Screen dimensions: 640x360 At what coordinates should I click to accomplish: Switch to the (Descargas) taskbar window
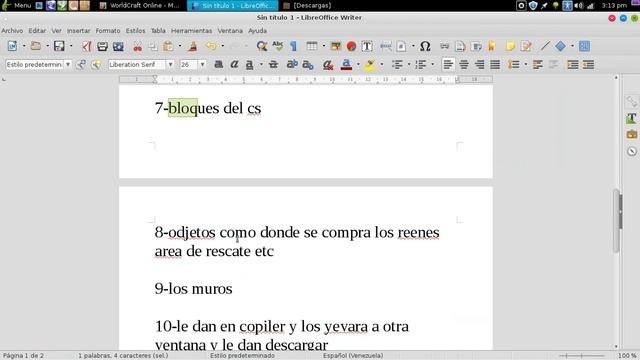point(308,6)
